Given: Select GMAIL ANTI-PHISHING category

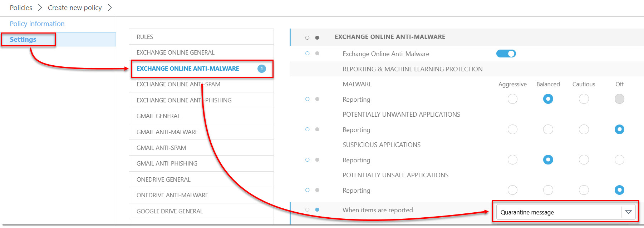Looking at the screenshot, I should 201,163.
